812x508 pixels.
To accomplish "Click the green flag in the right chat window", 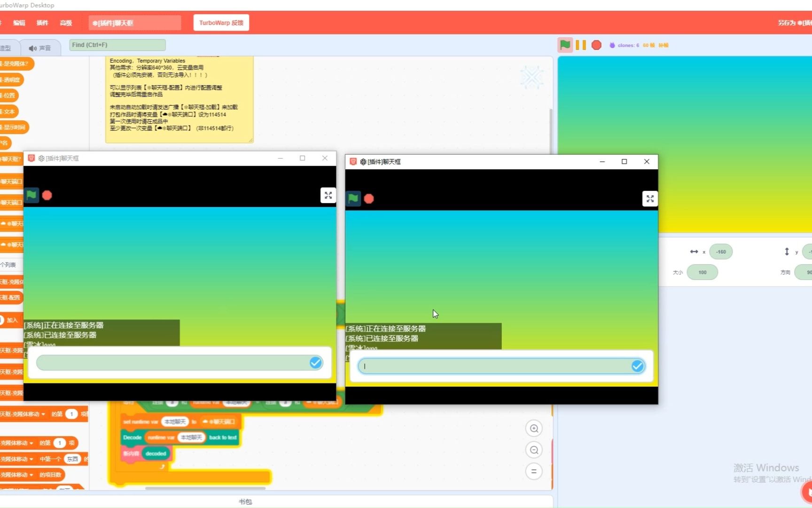I will 353,198.
